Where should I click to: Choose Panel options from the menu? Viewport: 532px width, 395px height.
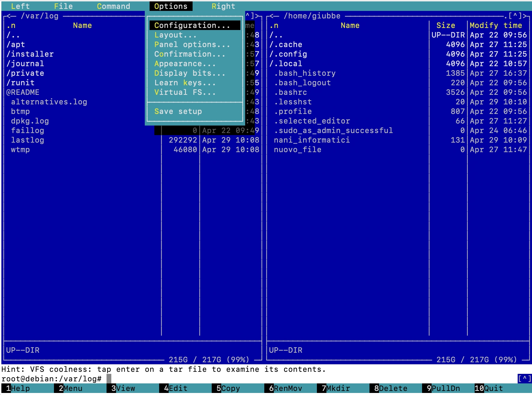tap(192, 45)
